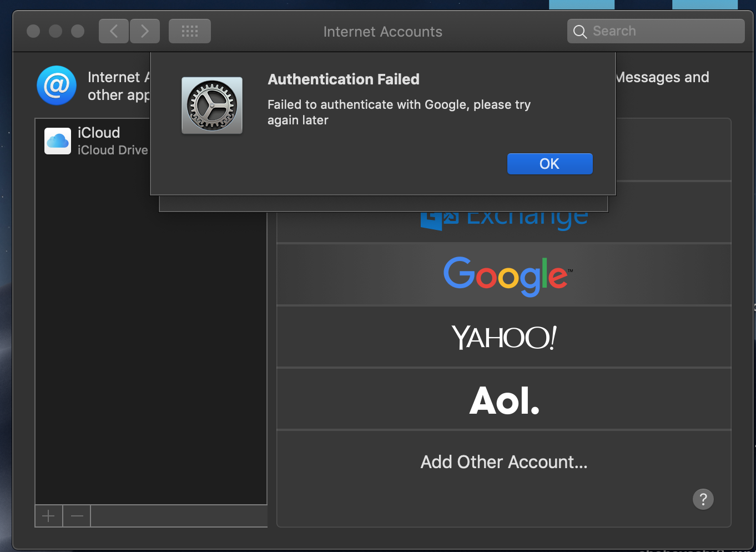The width and height of the screenshot is (756, 552).
Task: Choose the Yahoo! account provider
Action: pos(504,337)
